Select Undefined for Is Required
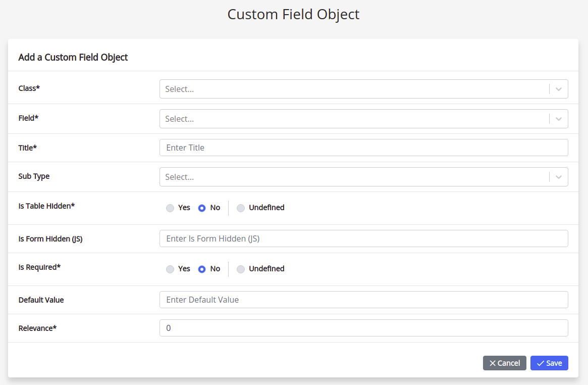The width and height of the screenshot is (588, 385). pyautogui.click(x=241, y=269)
